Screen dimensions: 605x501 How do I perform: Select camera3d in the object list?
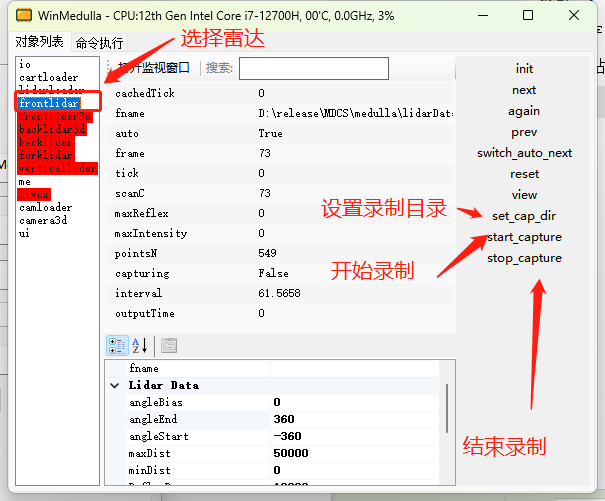pos(43,220)
